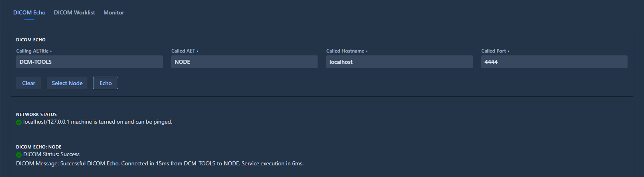
Task: Focus the Calling AETitle field containing DCM-TOOLS
Action: (x=89, y=62)
